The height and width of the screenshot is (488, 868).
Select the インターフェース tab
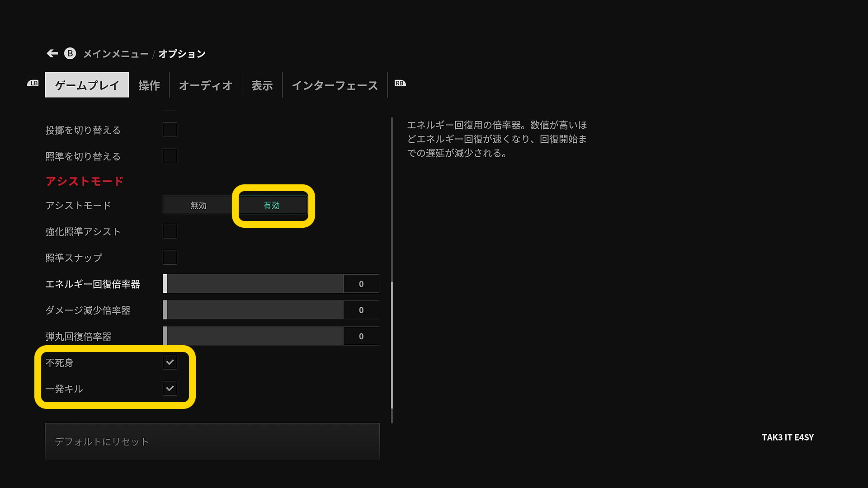pos(335,85)
